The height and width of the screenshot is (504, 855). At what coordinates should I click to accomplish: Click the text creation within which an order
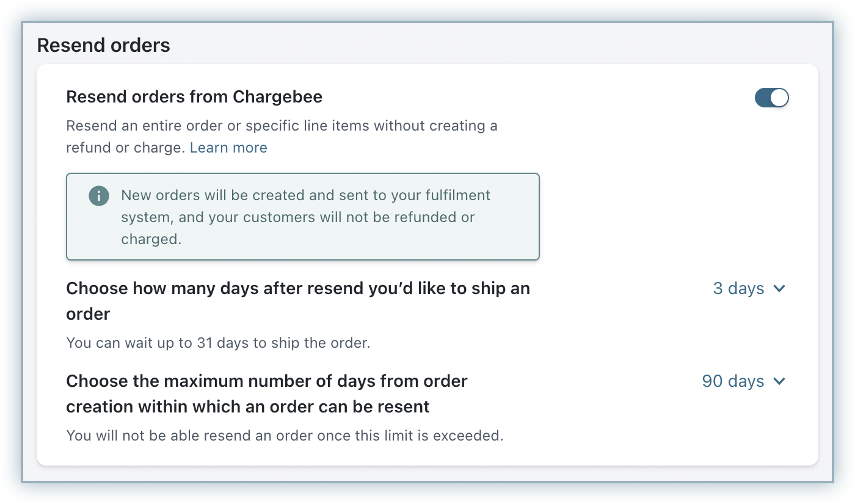click(x=247, y=407)
